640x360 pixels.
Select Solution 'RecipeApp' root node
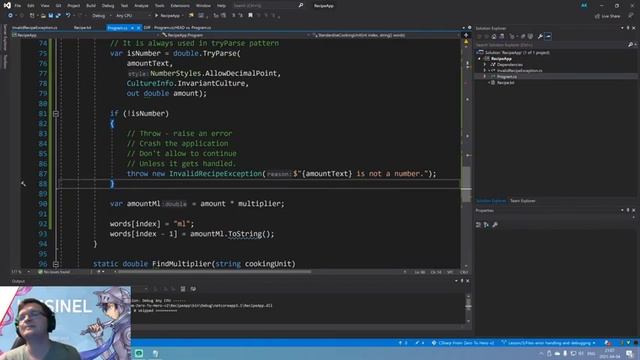517,52
